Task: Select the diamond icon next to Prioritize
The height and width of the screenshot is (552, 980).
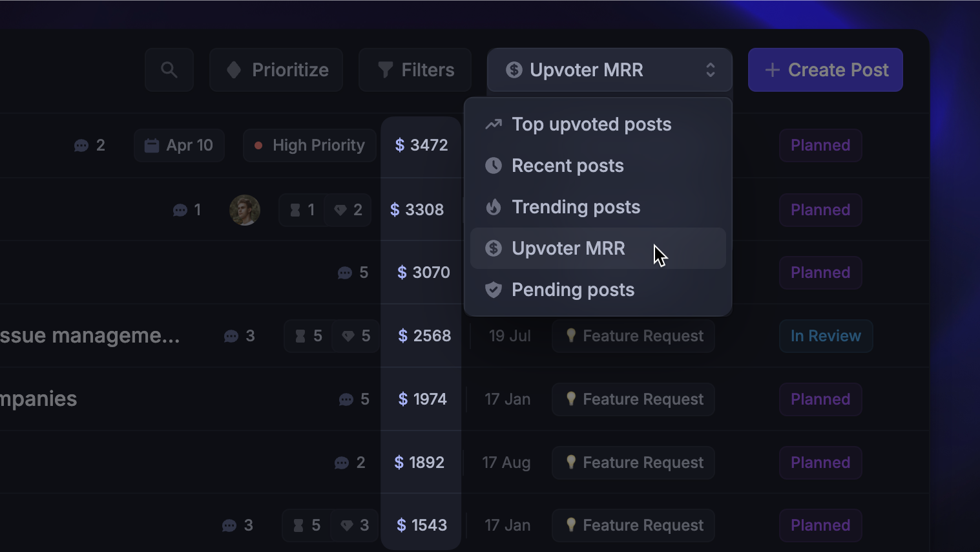Action: coord(233,69)
